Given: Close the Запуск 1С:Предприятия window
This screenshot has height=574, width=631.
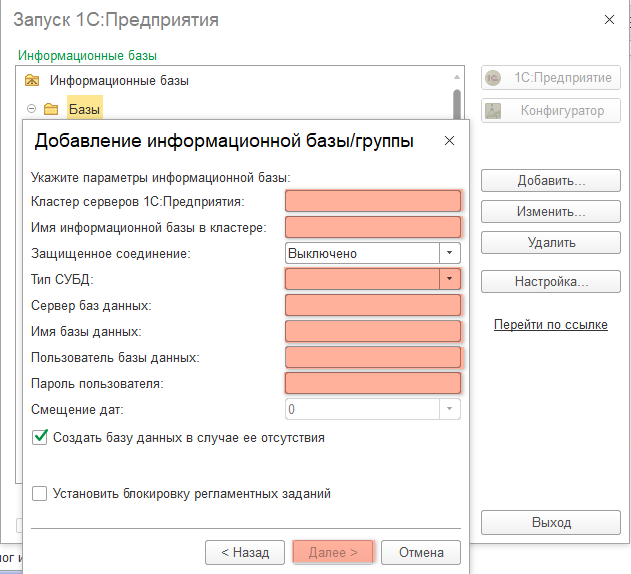Looking at the screenshot, I should tap(609, 19).
